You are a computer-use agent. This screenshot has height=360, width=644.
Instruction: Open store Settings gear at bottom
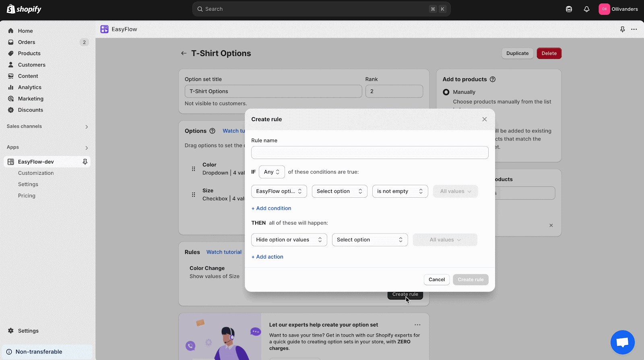pos(11,331)
